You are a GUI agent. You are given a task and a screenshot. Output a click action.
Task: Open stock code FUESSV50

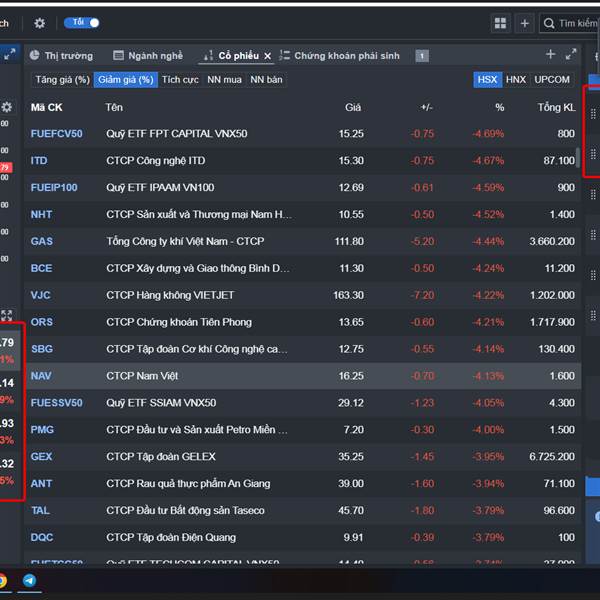tap(57, 403)
